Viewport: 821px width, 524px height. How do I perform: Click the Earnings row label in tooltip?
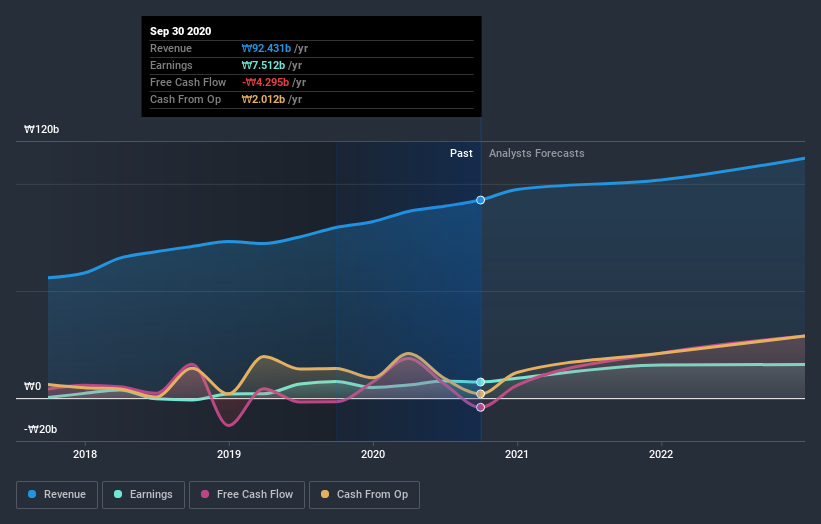[171, 65]
